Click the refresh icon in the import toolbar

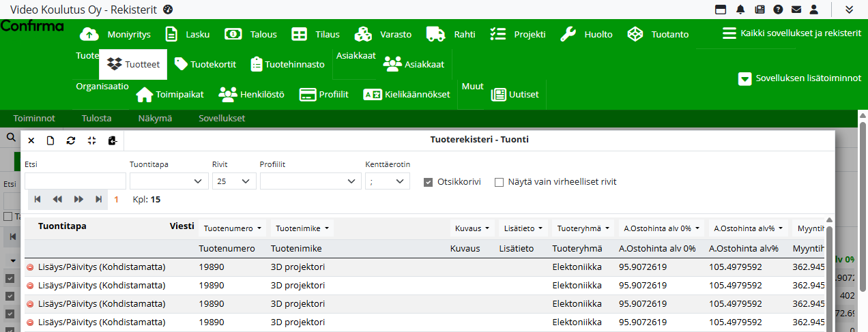coord(70,140)
